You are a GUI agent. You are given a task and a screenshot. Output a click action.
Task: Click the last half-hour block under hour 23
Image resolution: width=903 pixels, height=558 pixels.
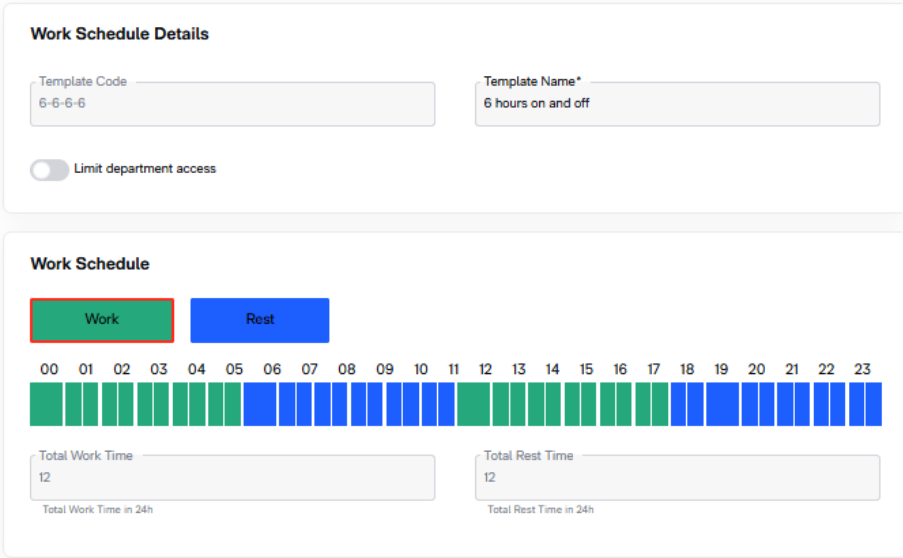[874, 404]
